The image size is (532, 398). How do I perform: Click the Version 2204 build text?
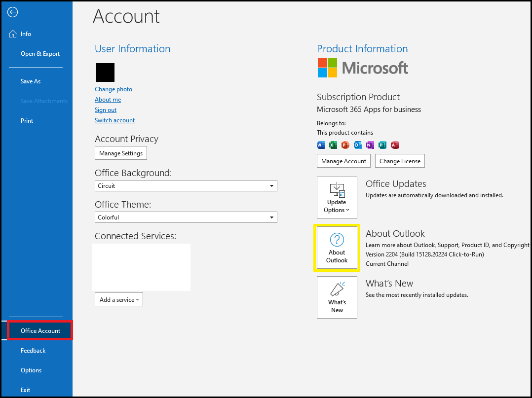[x=425, y=254]
